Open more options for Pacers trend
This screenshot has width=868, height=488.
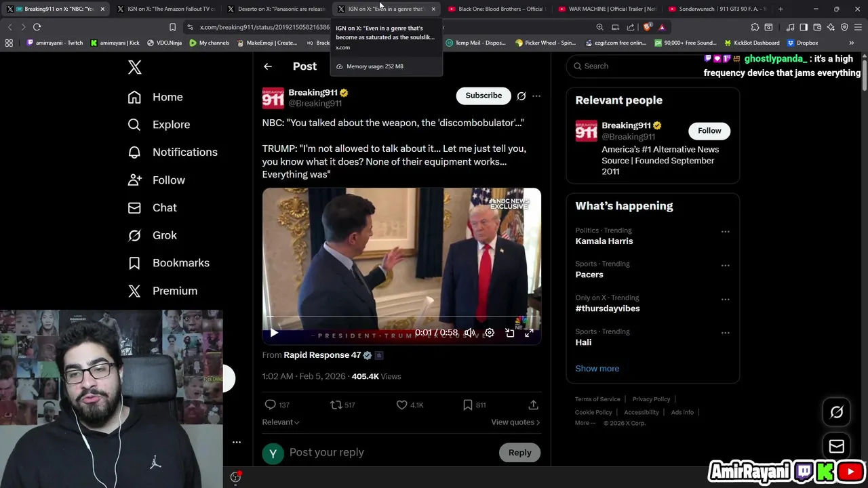725,266
